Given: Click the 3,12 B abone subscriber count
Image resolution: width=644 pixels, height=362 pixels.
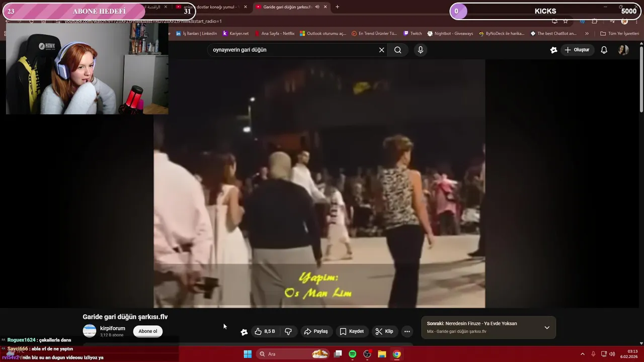Looking at the screenshot, I should pyautogui.click(x=112, y=335).
